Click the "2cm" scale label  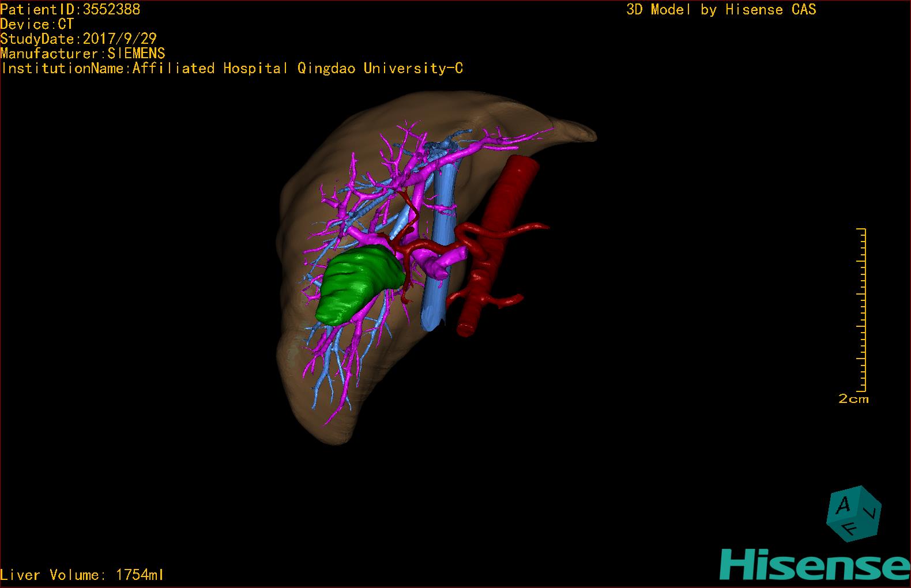(853, 399)
